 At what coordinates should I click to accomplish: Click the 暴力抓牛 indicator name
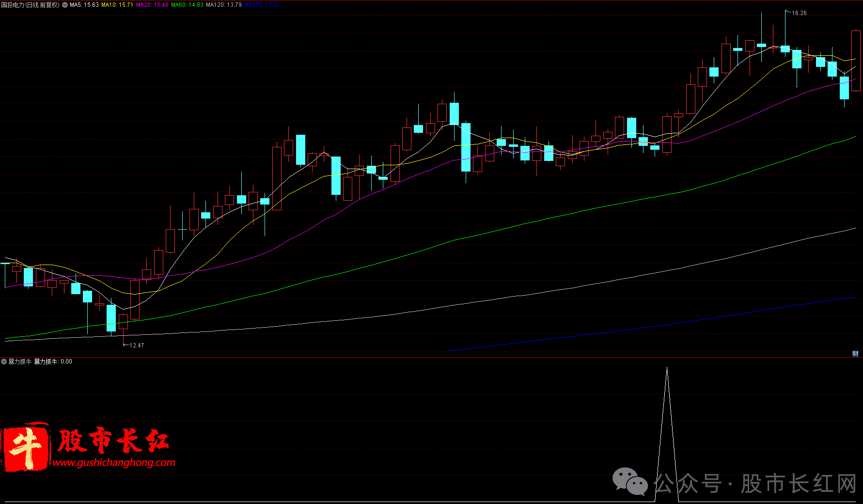pyautogui.click(x=20, y=362)
